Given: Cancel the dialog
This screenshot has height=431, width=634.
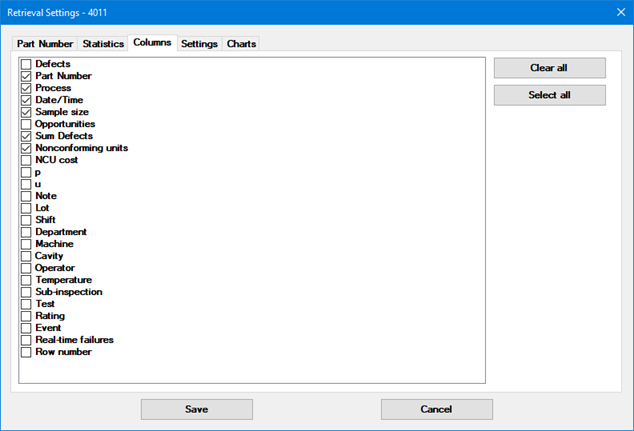Looking at the screenshot, I should coord(436,409).
